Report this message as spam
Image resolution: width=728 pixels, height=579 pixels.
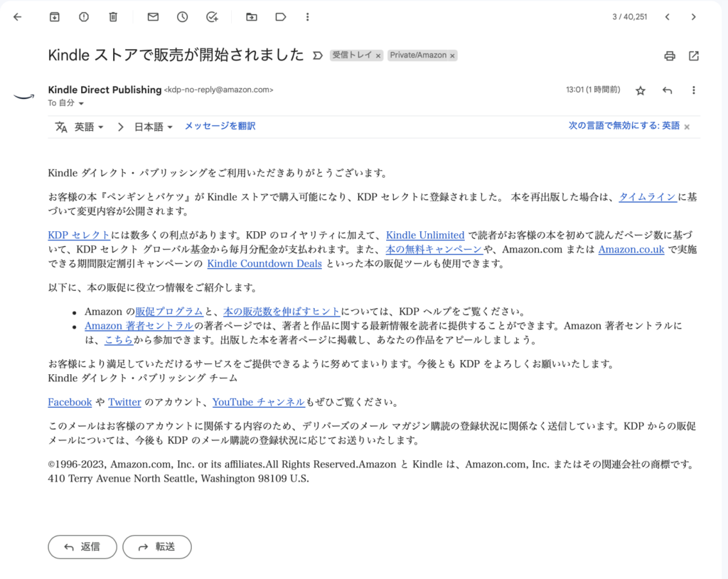pyautogui.click(x=84, y=17)
